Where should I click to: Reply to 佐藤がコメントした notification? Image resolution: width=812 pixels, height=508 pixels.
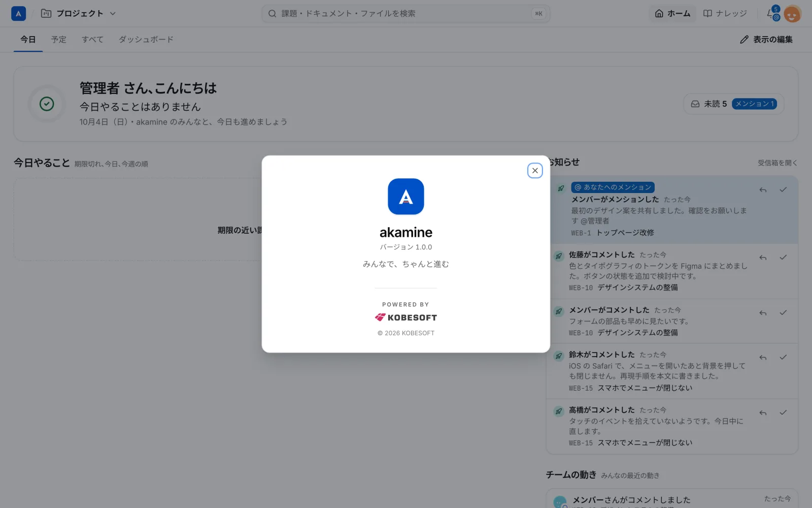[x=763, y=258]
